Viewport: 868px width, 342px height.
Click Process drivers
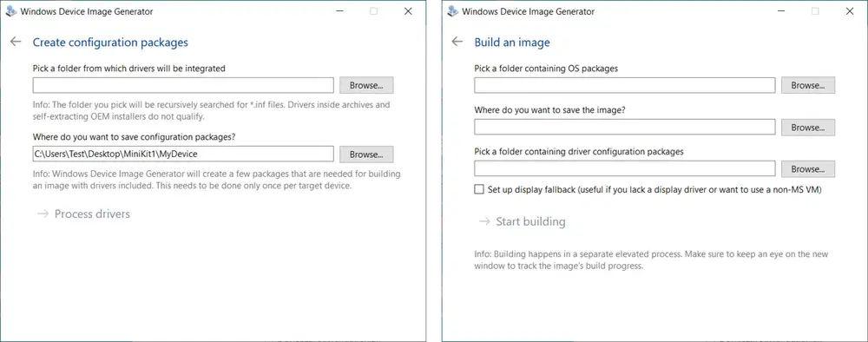83,214
